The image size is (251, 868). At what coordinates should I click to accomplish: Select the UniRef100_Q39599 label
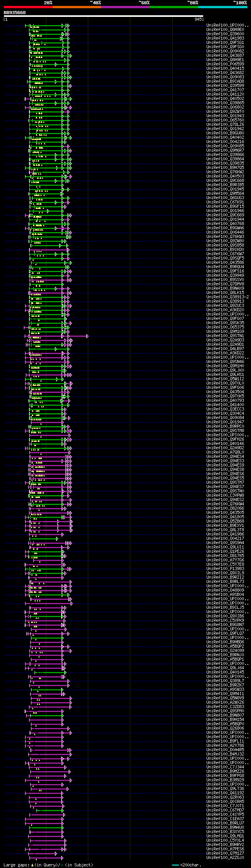tap(225, 85)
